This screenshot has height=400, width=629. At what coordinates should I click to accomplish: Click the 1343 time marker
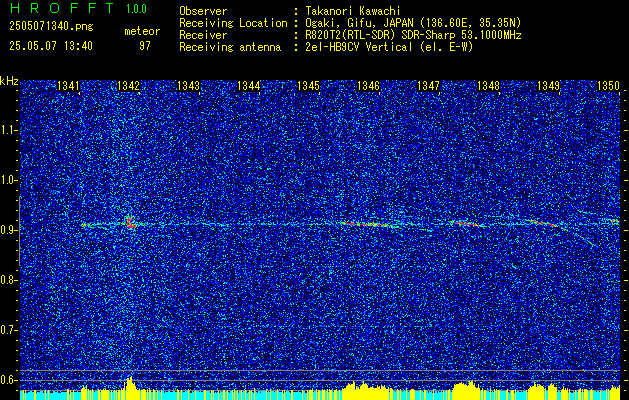pos(188,86)
